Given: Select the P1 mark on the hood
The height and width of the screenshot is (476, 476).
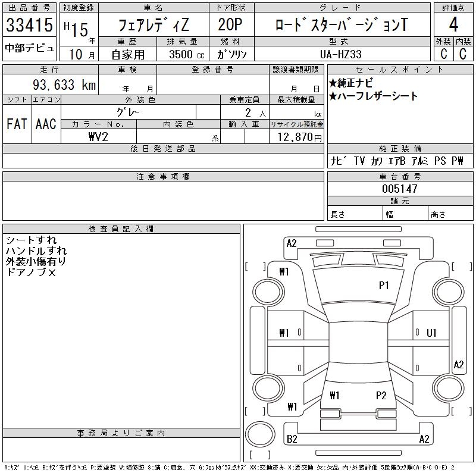Looking at the screenshot, I should [x=384, y=286].
